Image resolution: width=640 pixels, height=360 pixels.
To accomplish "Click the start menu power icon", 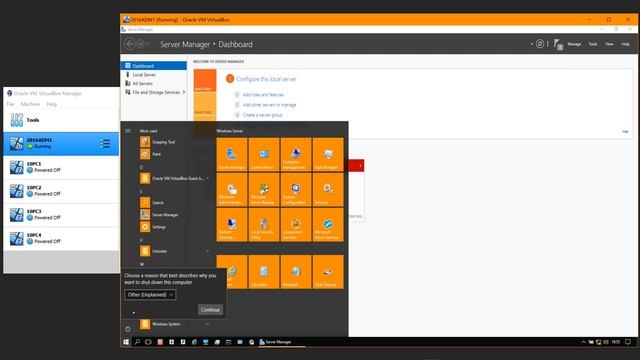I will click(x=128, y=329).
